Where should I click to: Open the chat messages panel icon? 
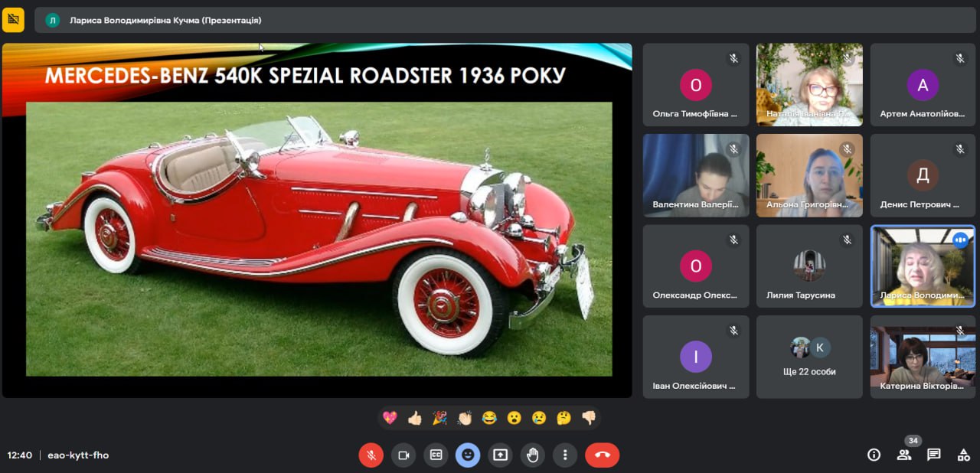pos(933,455)
